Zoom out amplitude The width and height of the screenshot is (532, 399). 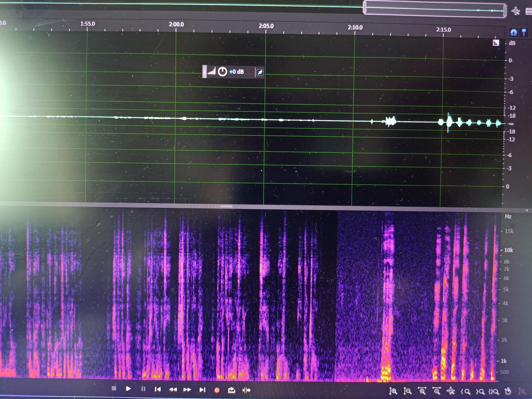coord(407,391)
